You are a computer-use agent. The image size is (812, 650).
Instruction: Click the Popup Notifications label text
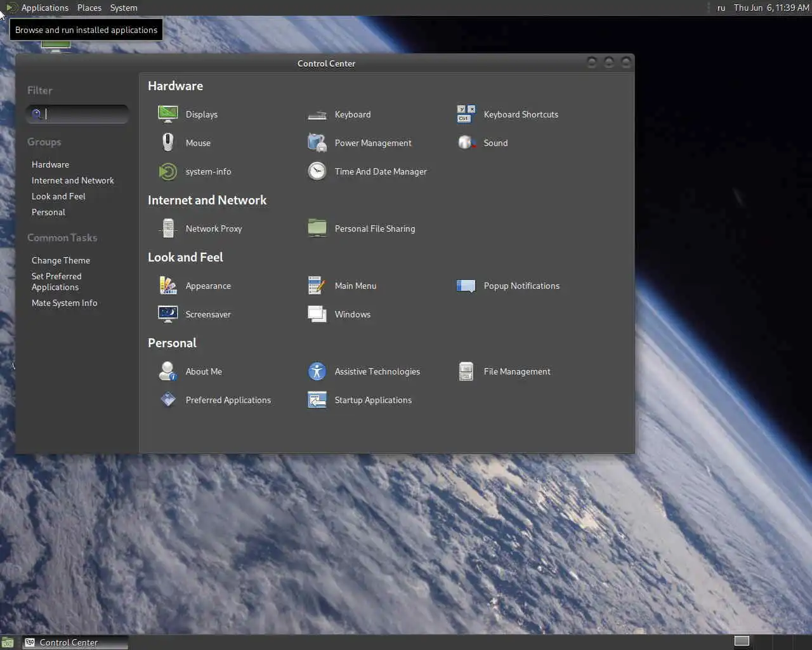521,286
